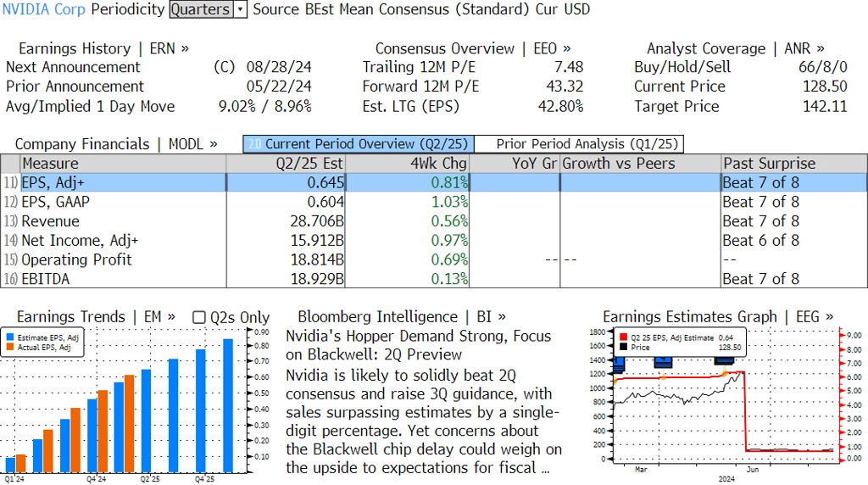This screenshot has height=485, width=868.
Task: Click the Measure column header
Action: pos(123,164)
